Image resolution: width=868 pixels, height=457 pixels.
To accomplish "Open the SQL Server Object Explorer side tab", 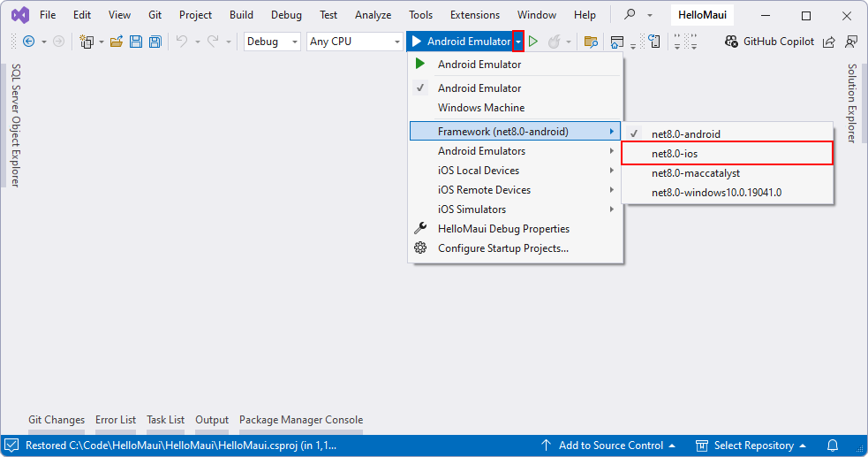I will coord(16,126).
